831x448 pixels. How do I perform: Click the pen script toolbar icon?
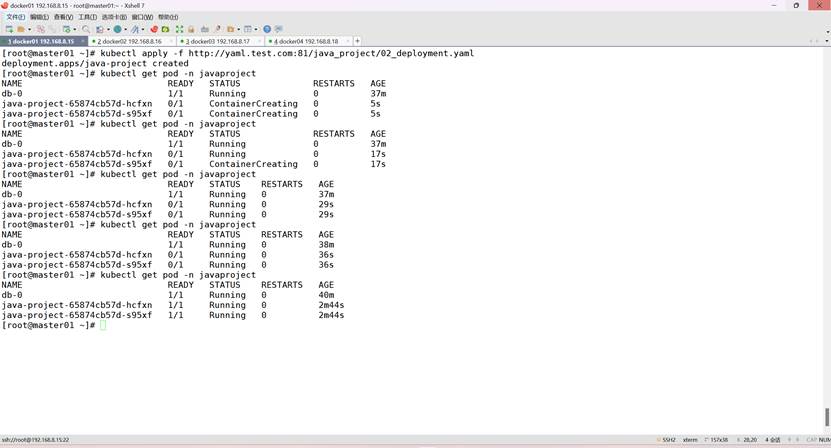coord(217,29)
